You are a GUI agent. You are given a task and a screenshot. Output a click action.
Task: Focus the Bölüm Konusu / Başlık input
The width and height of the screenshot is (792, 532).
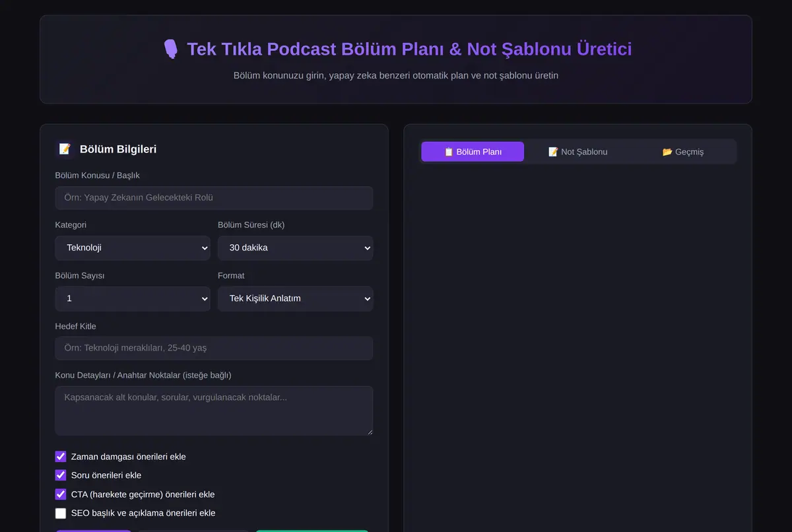214,198
